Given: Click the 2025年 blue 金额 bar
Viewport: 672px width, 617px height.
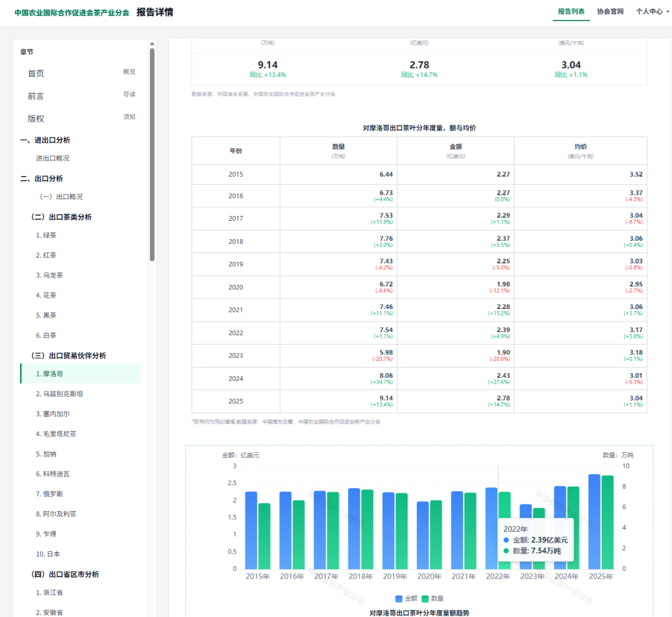Looking at the screenshot, I should 594,521.
